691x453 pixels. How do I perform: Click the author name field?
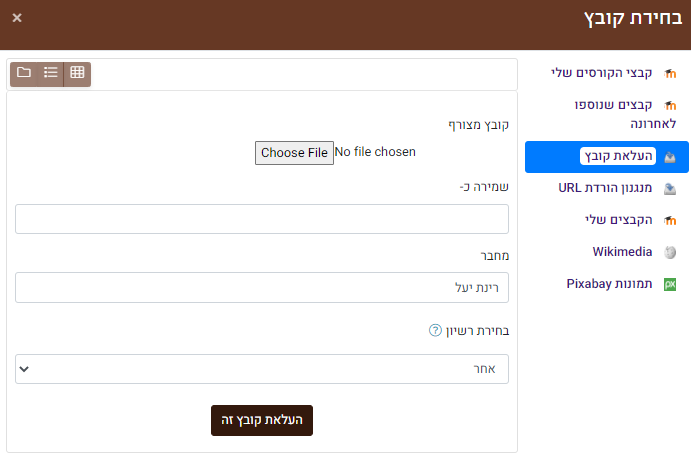(262, 287)
